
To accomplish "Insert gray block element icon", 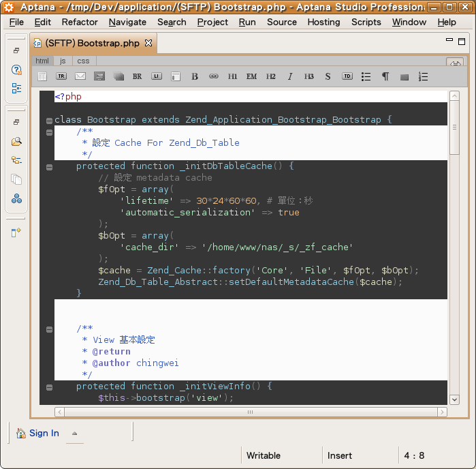I will [404, 77].
